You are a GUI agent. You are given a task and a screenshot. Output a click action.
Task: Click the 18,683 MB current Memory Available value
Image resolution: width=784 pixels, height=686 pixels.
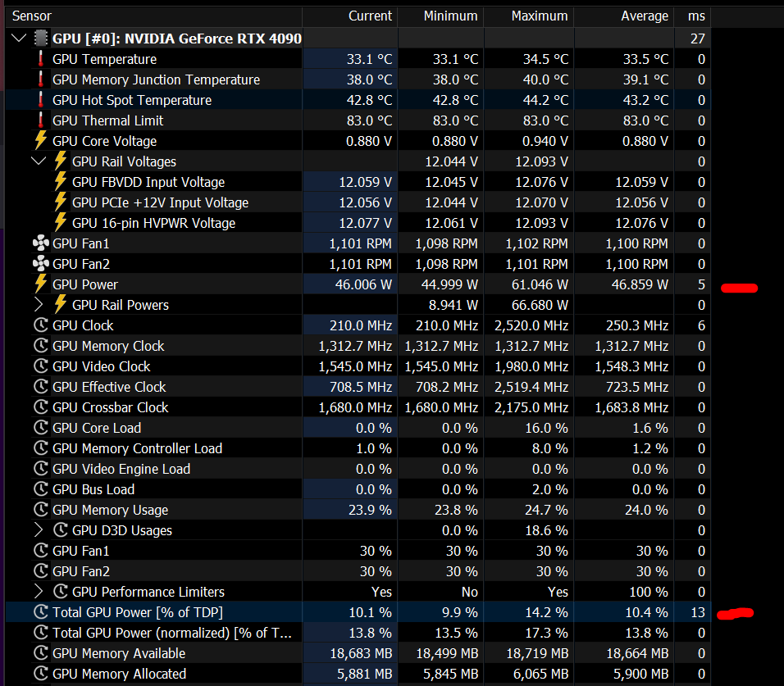tap(361, 653)
